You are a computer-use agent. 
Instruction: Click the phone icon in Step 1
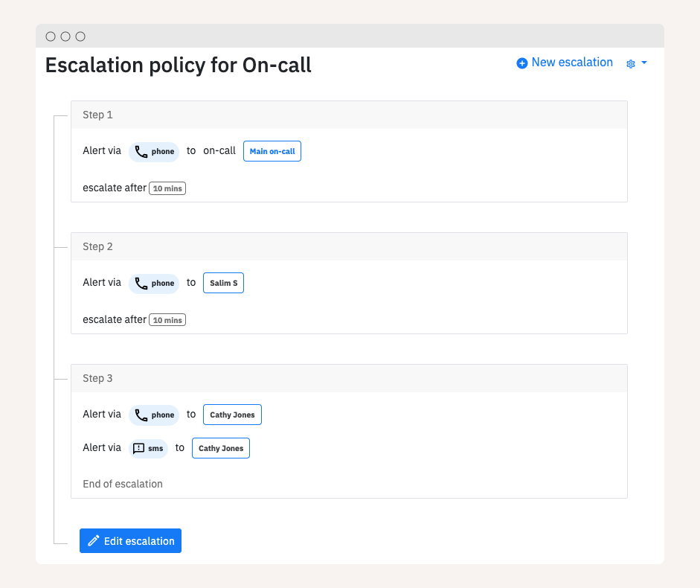click(x=141, y=152)
